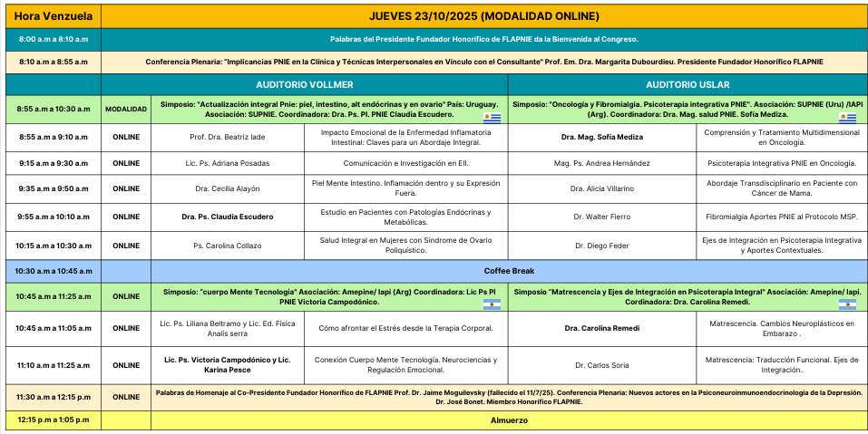Click the 'Dra. Carolina Remedi' speaker cell
The image size is (868, 434).
tap(602, 328)
